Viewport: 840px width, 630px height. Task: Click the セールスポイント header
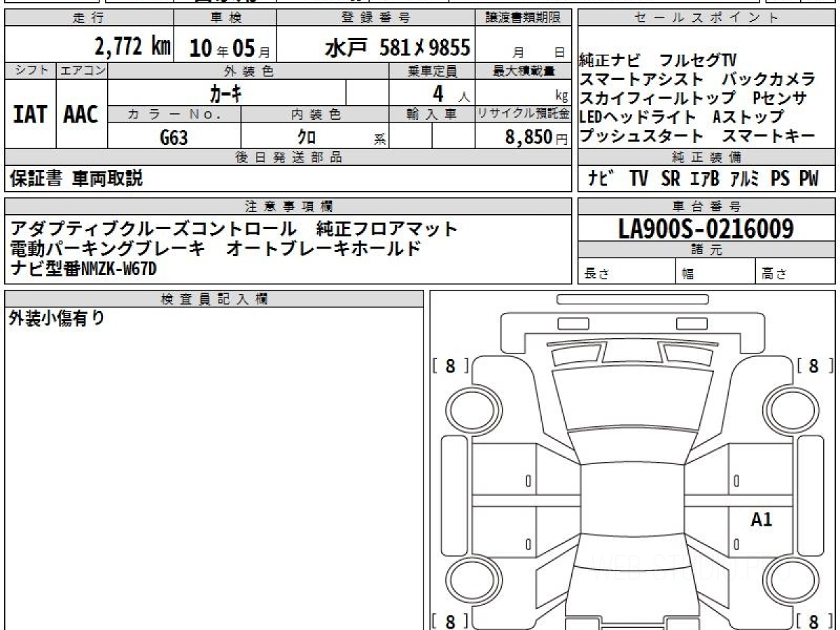point(707,18)
